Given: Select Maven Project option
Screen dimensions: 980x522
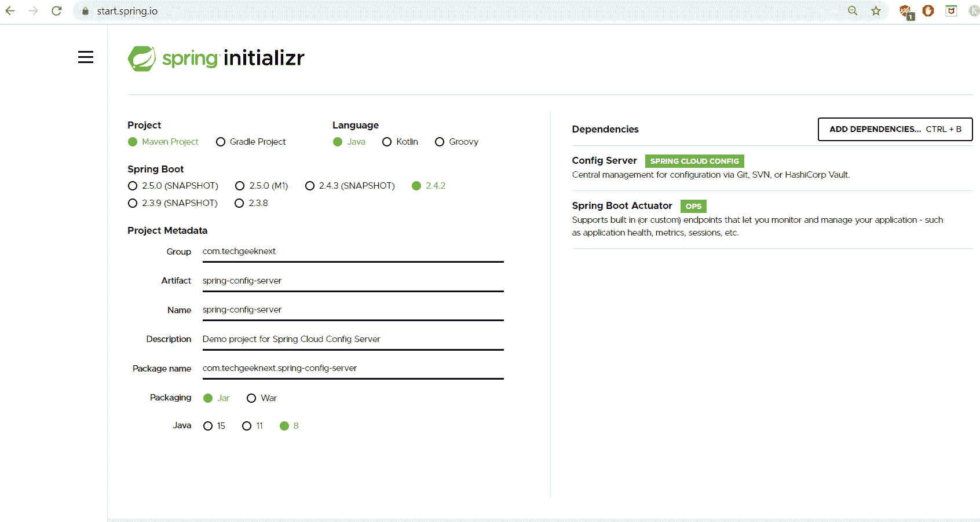Looking at the screenshot, I should (163, 142).
